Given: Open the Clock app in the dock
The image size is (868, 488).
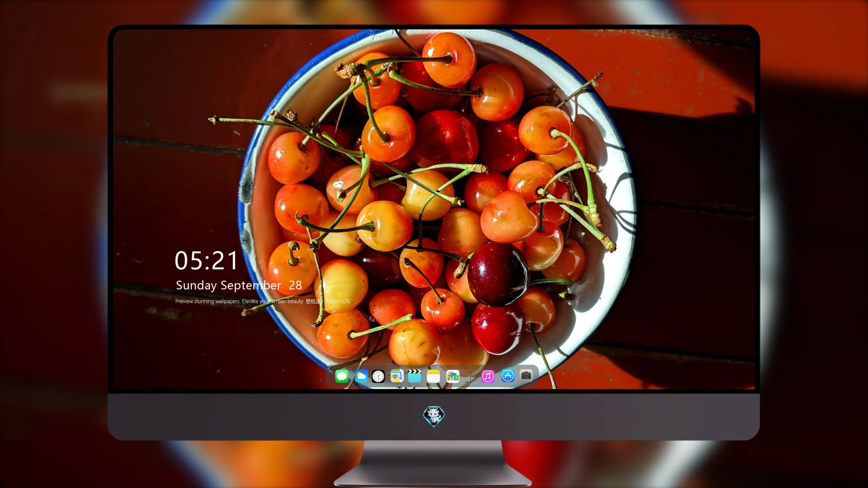Looking at the screenshot, I should [378, 376].
